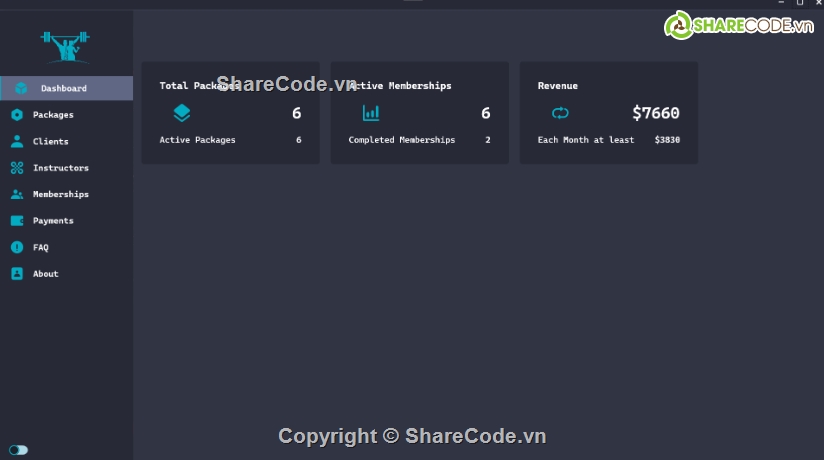Open the Payments page label
Image resolution: width=824 pixels, height=460 pixels.
point(53,221)
